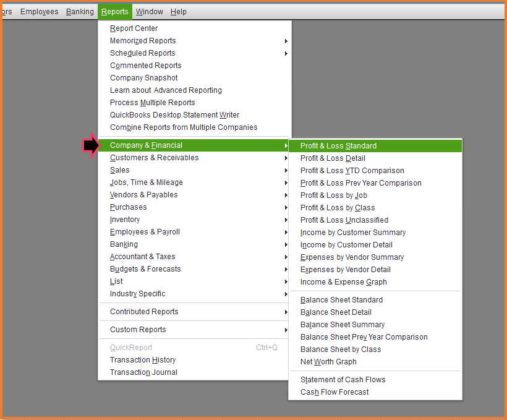507x420 pixels.
Task: Select Combine Reports from Multiple Companies
Action: [195, 127]
